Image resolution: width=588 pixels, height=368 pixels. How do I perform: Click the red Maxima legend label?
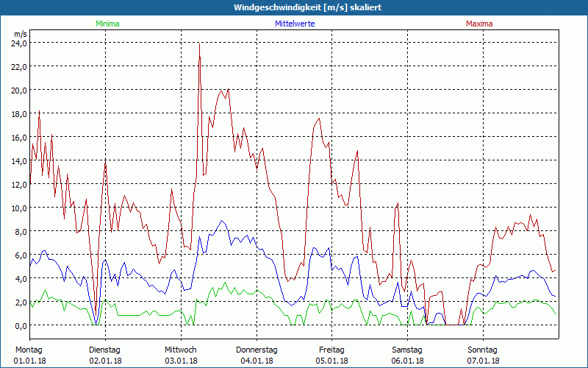(x=479, y=24)
